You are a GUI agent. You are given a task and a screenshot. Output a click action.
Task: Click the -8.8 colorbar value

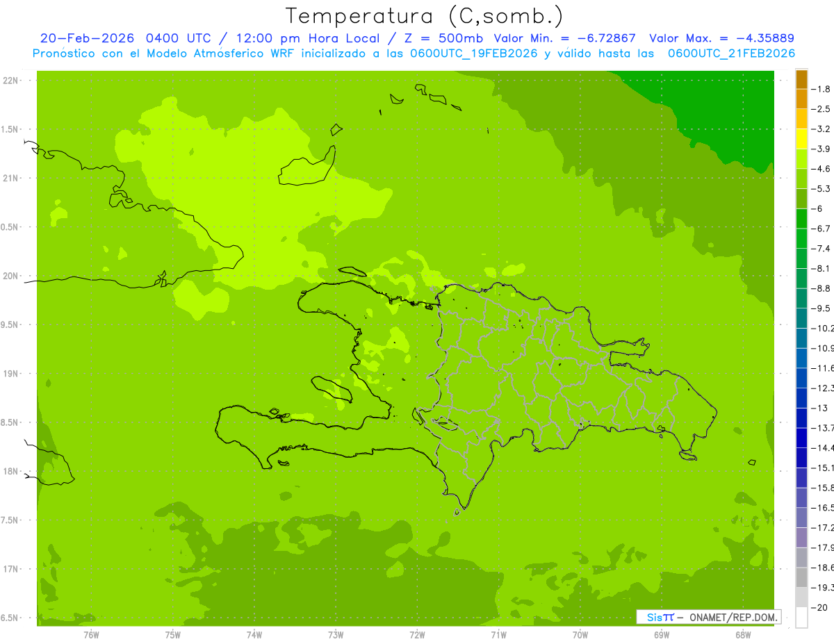click(x=820, y=288)
